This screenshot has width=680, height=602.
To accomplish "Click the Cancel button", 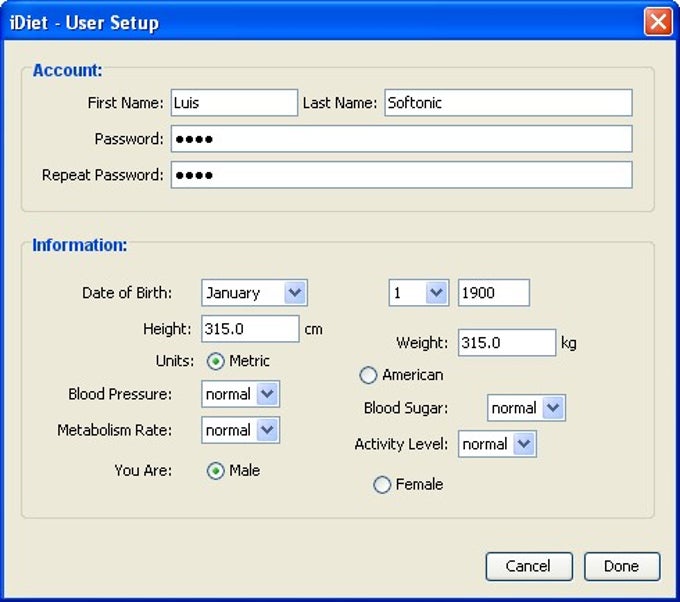I will tap(529, 566).
